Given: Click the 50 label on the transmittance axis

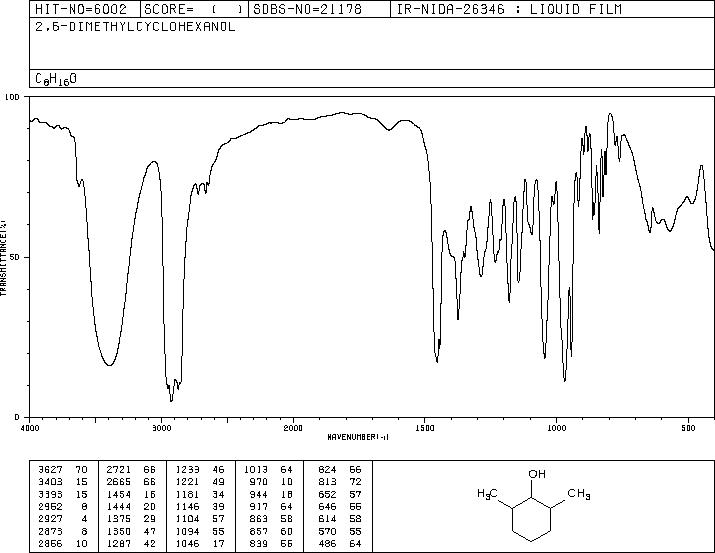Looking at the screenshot, I should tap(15, 257).
